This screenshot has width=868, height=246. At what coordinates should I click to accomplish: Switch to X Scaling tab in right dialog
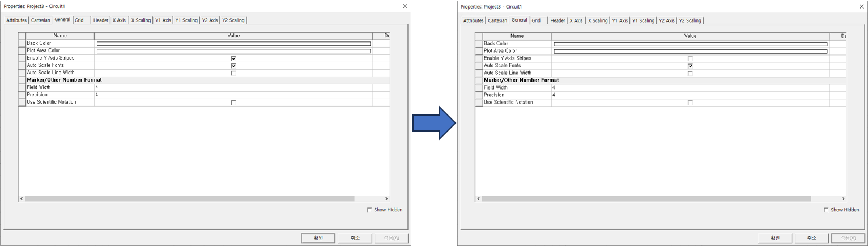598,20
